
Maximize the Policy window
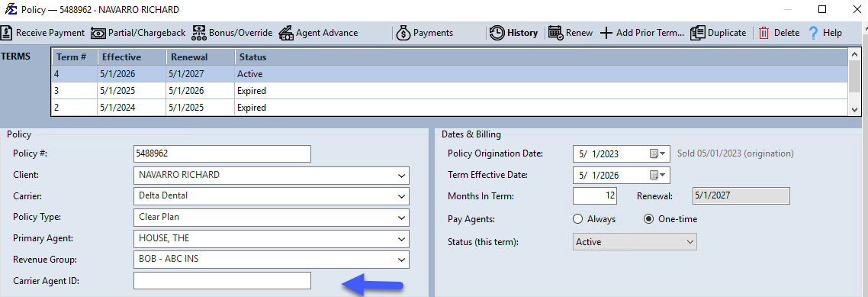(822, 9)
